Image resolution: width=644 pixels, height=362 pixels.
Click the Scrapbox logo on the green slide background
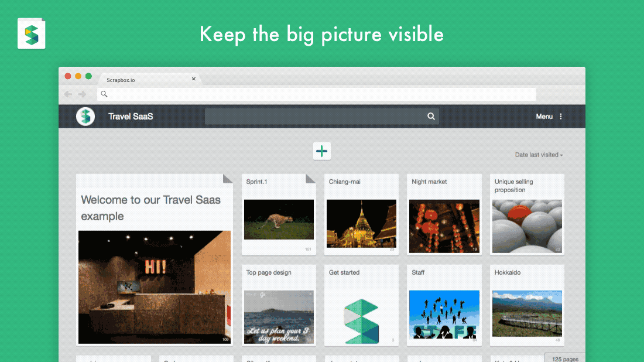(31, 32)
